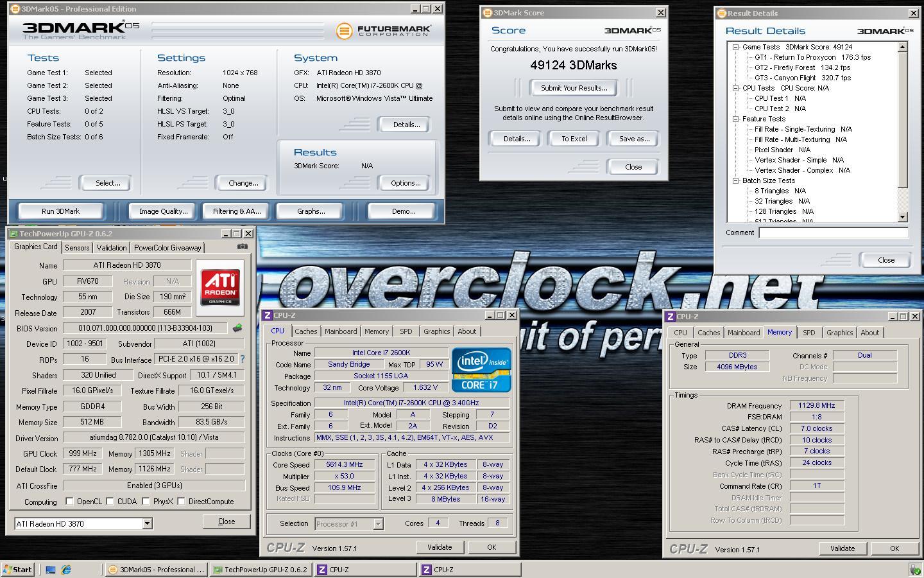Select the Caches tab in CPU-Z processor window
Image resolution: width=924 pixels, height=578 pixels.
pos(305,331)
